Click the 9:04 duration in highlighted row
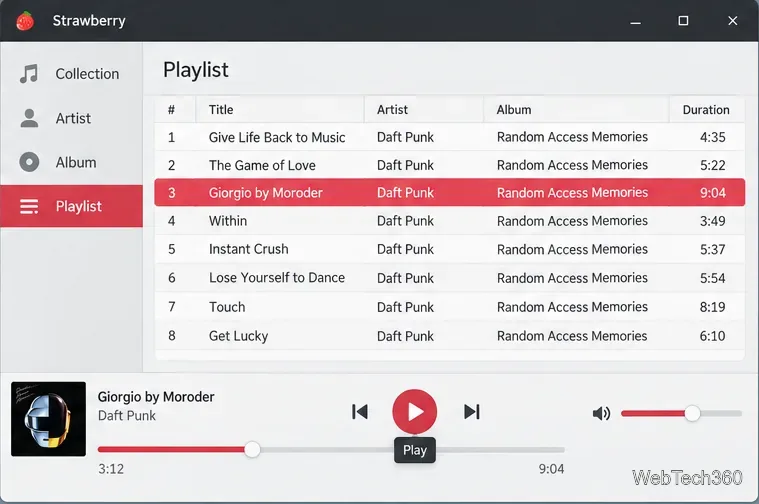This screenshot has width=759, height=504. [713, 193]
